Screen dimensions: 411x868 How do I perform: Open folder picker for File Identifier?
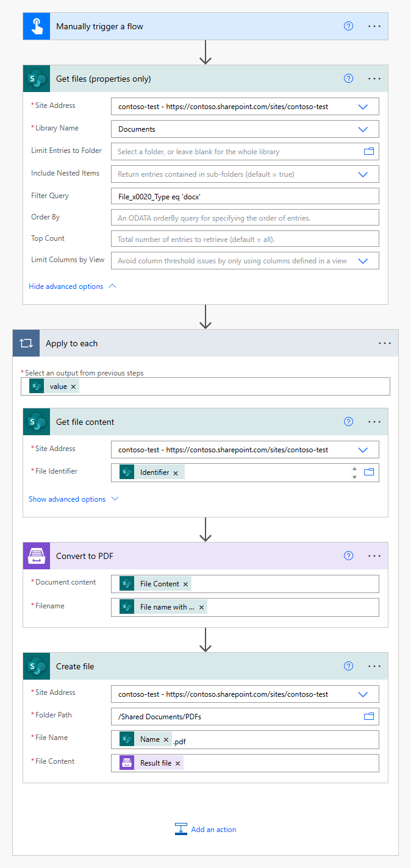coord(369,472)
